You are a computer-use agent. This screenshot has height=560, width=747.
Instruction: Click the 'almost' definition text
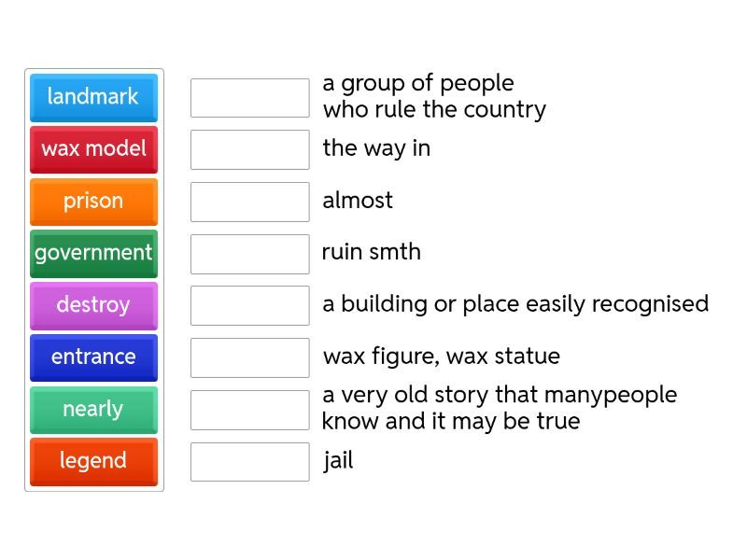pyautogui.click(x=358, y=201)
